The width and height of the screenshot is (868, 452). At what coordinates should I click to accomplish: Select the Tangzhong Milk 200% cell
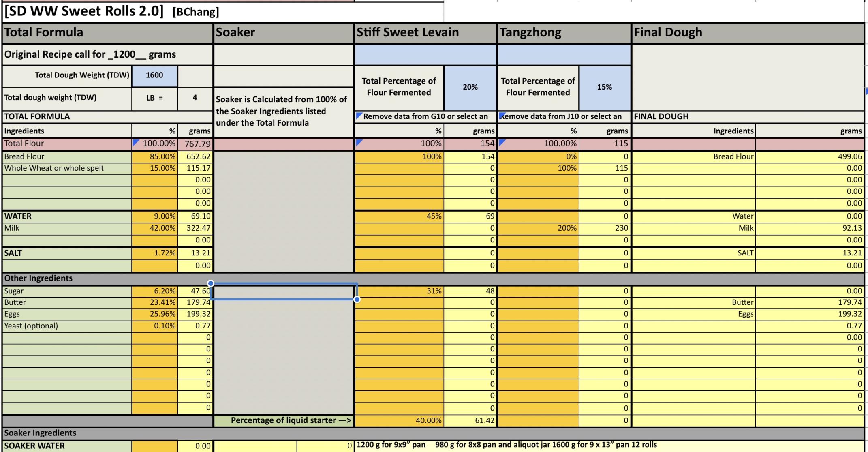click(538, 228)
